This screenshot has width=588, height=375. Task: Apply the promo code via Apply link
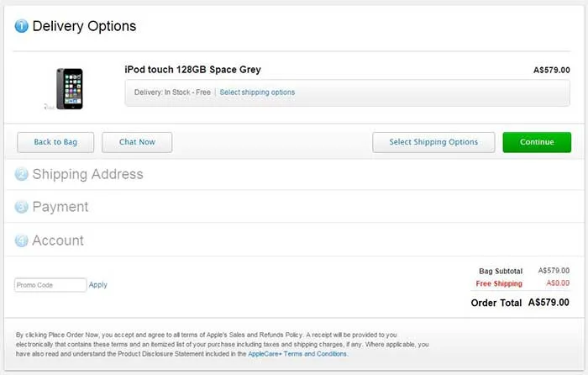tap(98, 285)
